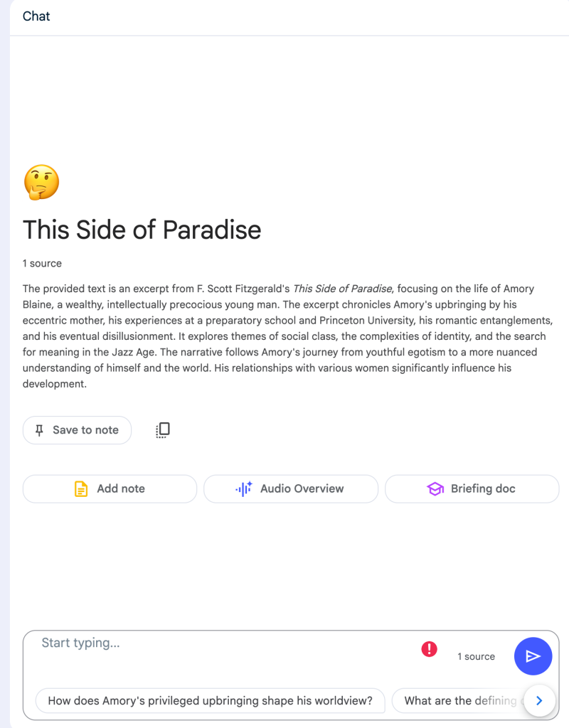
Task: Focus the "Start typing..." chat input
Action: (x=213, y=643)
